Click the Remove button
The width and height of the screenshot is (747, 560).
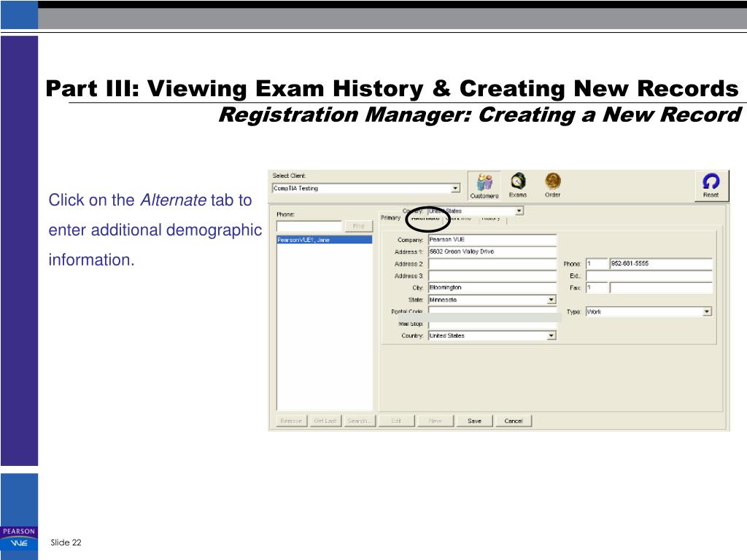(291, 421)
